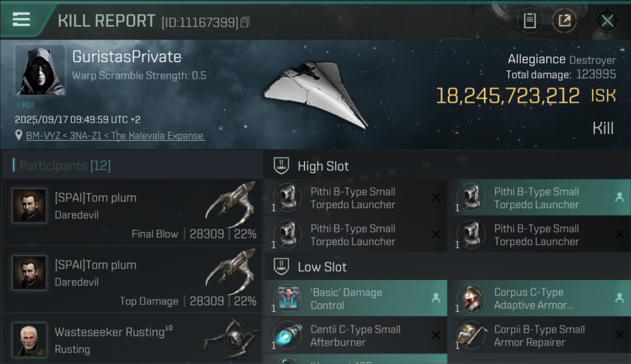This screenshot has width=631, height=364.
Task: Open the hamburger menu in top-left corner
Action: pyautogui.click(x=21, y=19)
